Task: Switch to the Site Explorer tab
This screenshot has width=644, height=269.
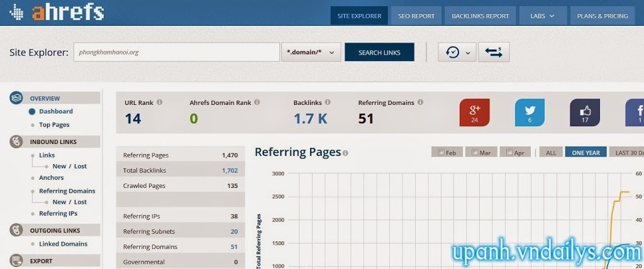Action: point(359,16)
